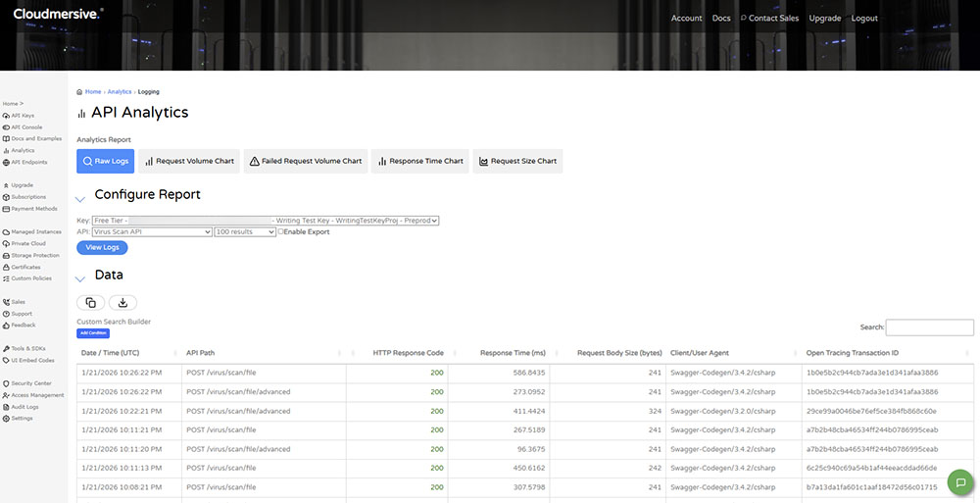The width and height of the screenshot is (980, 503).
Task: Open API Keys in the sidebar
Action: 22,116
